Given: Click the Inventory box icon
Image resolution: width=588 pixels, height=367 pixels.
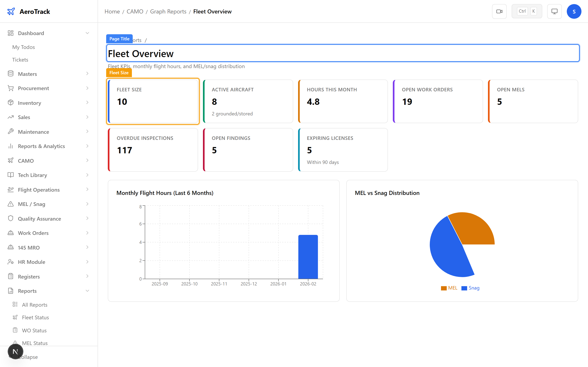Looking at the screenshot, I should 10,103.
